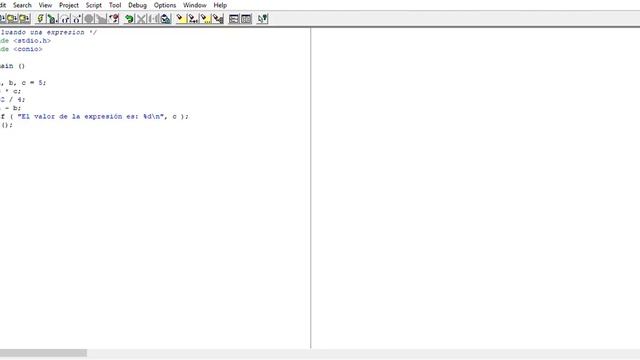Open the Search menu
Viewport: 640px width, 360px height.
22,5
